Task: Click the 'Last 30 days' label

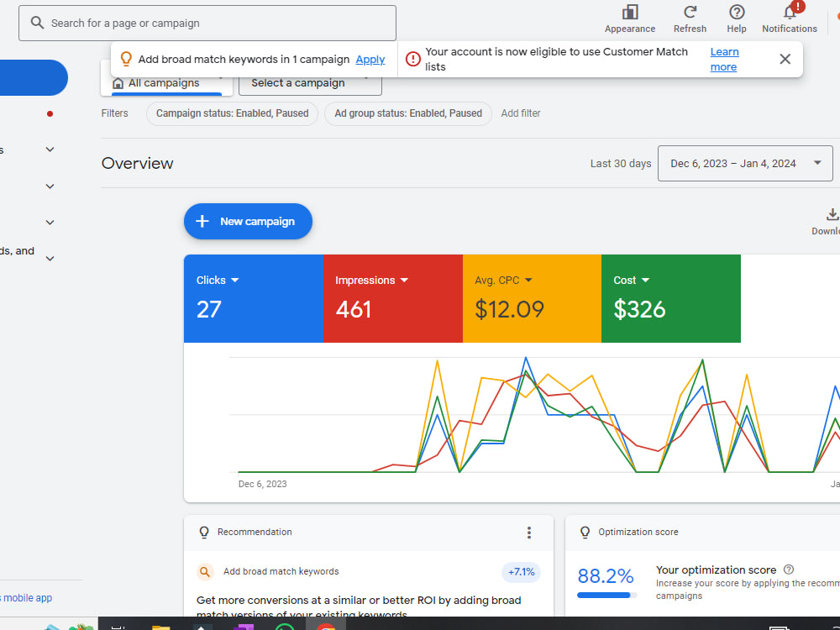Action: [x=621, y=164]
